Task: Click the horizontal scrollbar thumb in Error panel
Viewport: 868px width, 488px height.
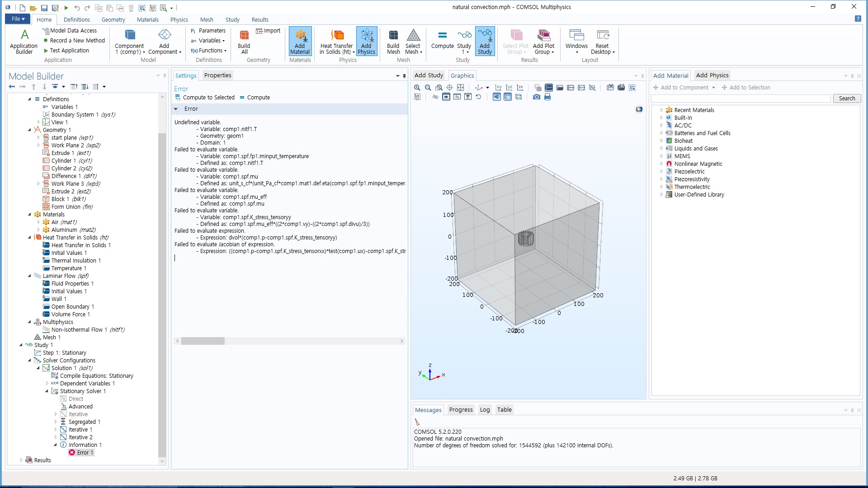Action: point(203,341)
